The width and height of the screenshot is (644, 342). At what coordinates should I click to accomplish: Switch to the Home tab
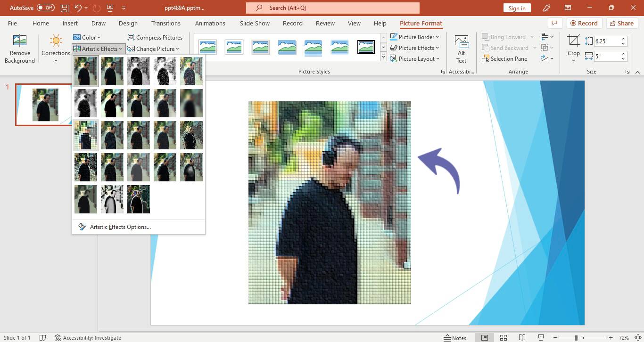(x=41, y=23)
